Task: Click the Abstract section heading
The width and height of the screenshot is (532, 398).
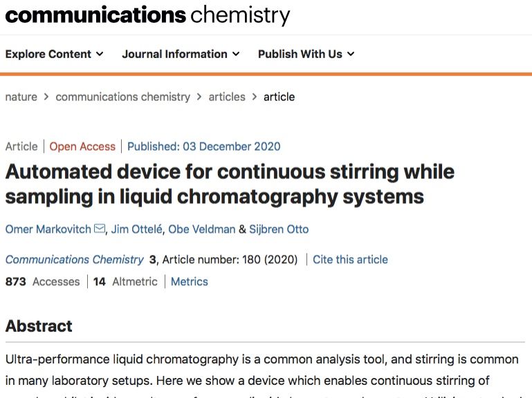Action: (39, 326)
